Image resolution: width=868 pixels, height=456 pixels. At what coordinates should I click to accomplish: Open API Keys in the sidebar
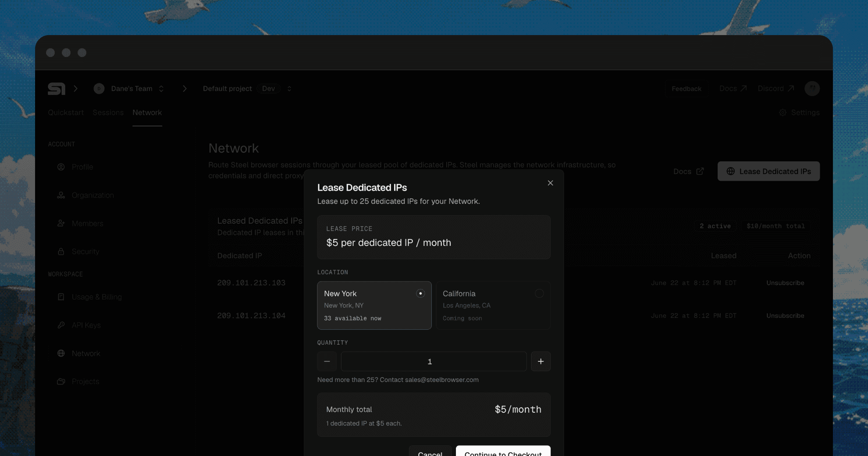point(86,325)
